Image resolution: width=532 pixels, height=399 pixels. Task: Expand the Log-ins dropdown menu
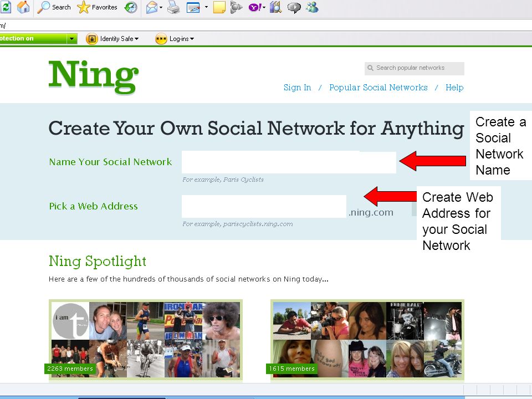pos(182,39)
